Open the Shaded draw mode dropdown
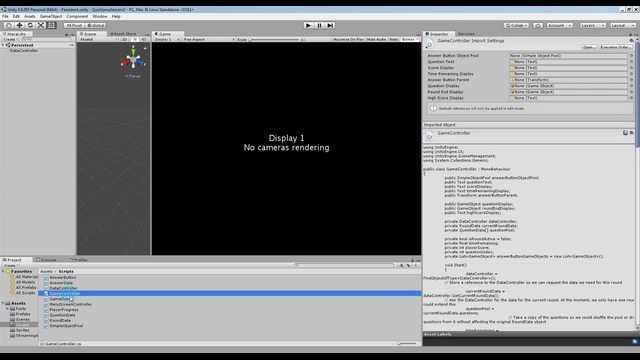The image size is (640, 360). pos(98,39)
